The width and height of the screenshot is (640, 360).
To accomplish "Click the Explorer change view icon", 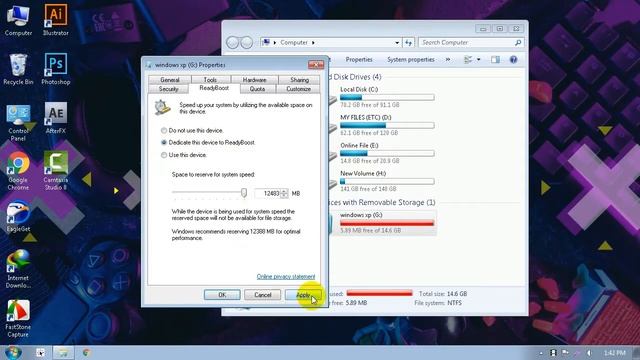I will pos(468,60).
